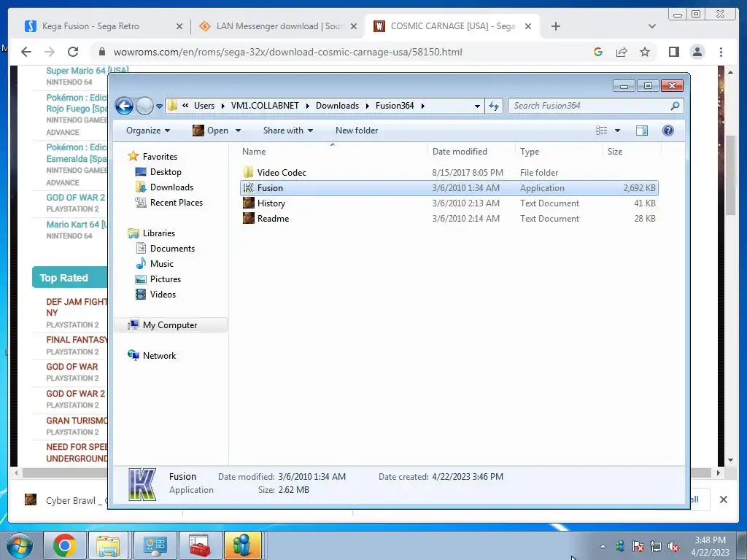The width and height of the screenshot is (747, 560).
Task: Go back using Explorer's back arrow
Action: click(x=124, y=106)
